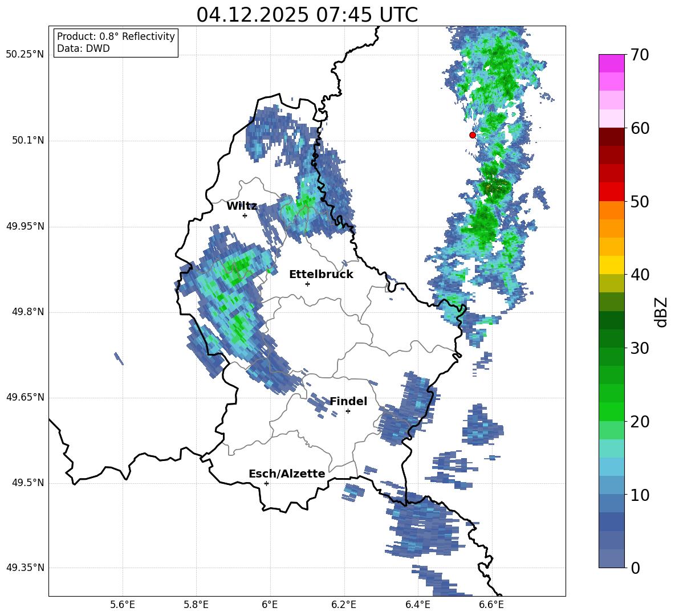Screen dimensions: 675x616
Task: Click the colorbar label 20
Action: click(x=640, y=422)
